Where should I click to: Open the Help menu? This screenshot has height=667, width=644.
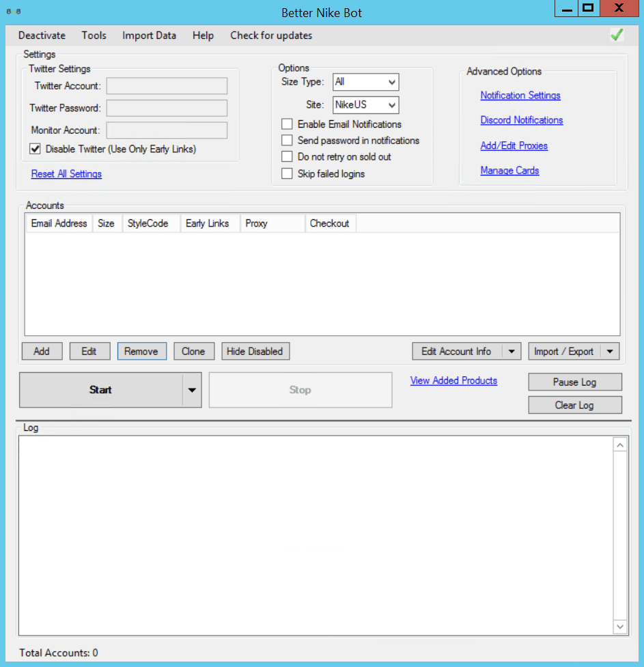[x=203, y=36]
